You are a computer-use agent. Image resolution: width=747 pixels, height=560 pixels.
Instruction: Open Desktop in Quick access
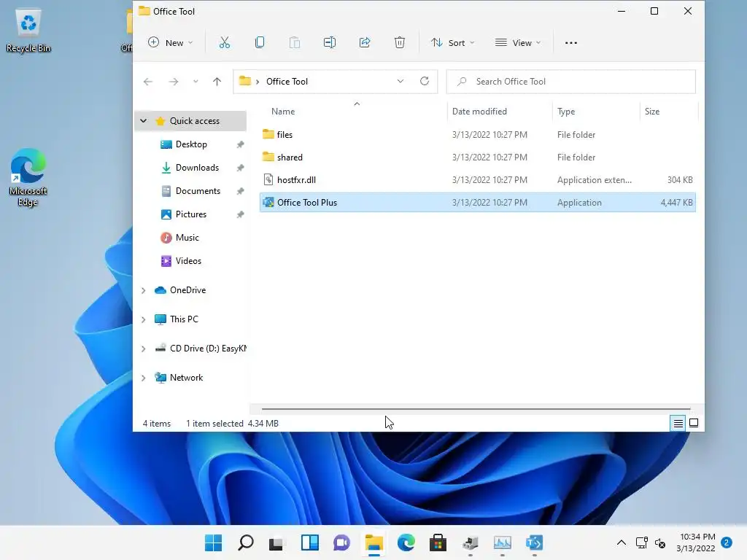pos(192,144)
